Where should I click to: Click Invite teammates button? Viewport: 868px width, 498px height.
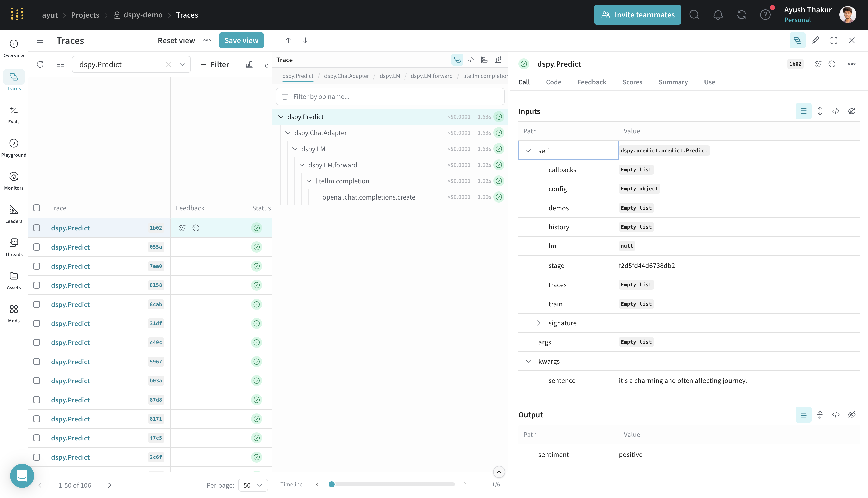[637, 15]
